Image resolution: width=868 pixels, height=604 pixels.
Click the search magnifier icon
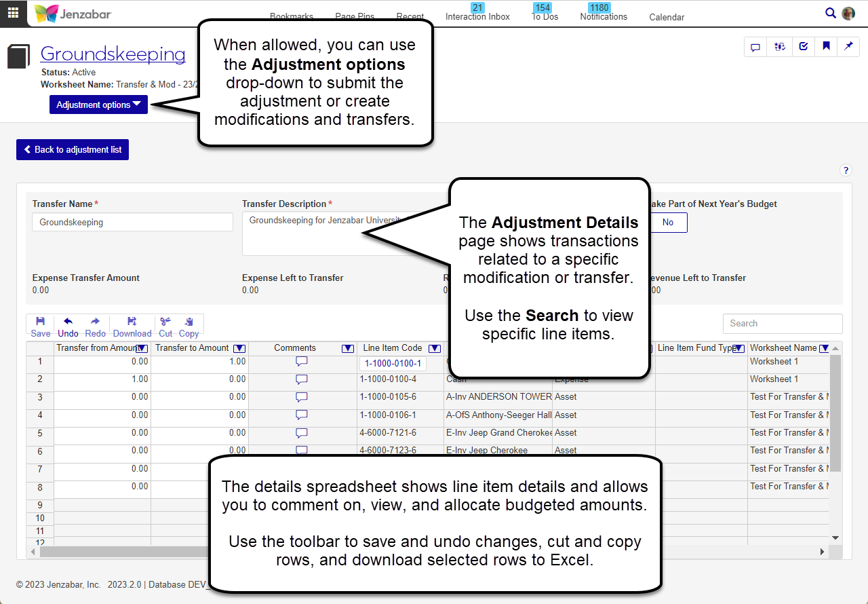click(830, 13)
